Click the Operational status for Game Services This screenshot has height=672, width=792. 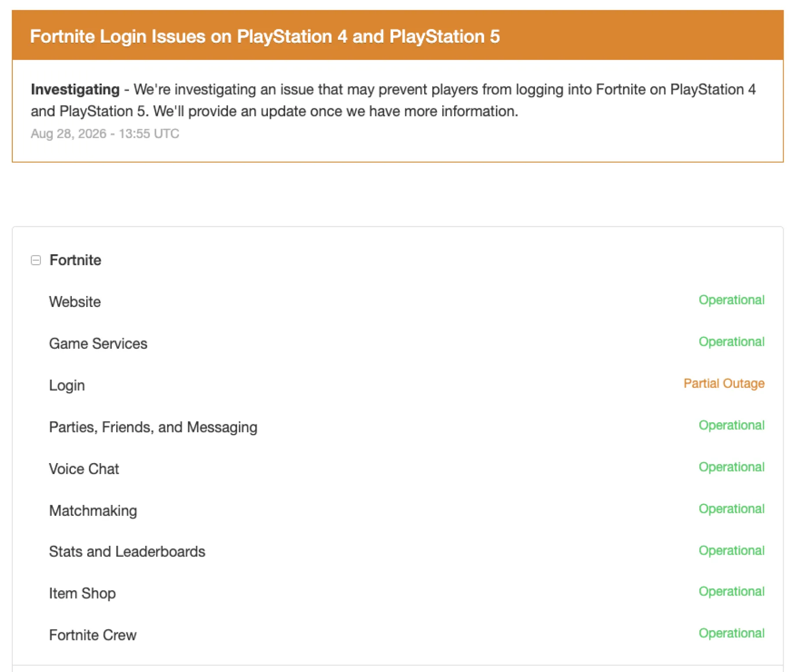(731, 342)
